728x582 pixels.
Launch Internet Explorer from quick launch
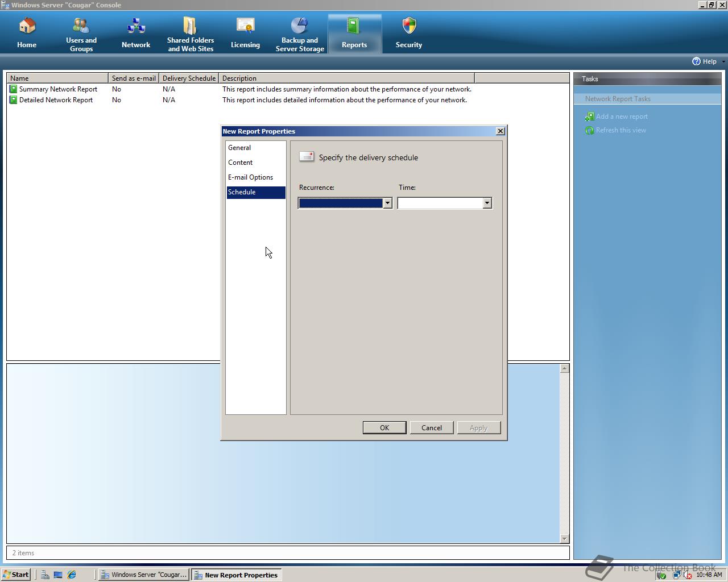72,575
